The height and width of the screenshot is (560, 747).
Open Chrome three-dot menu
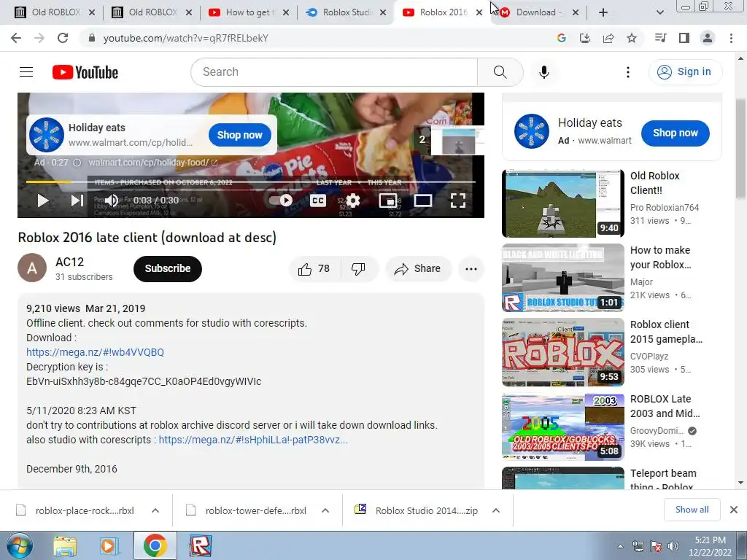click(731, 38)
